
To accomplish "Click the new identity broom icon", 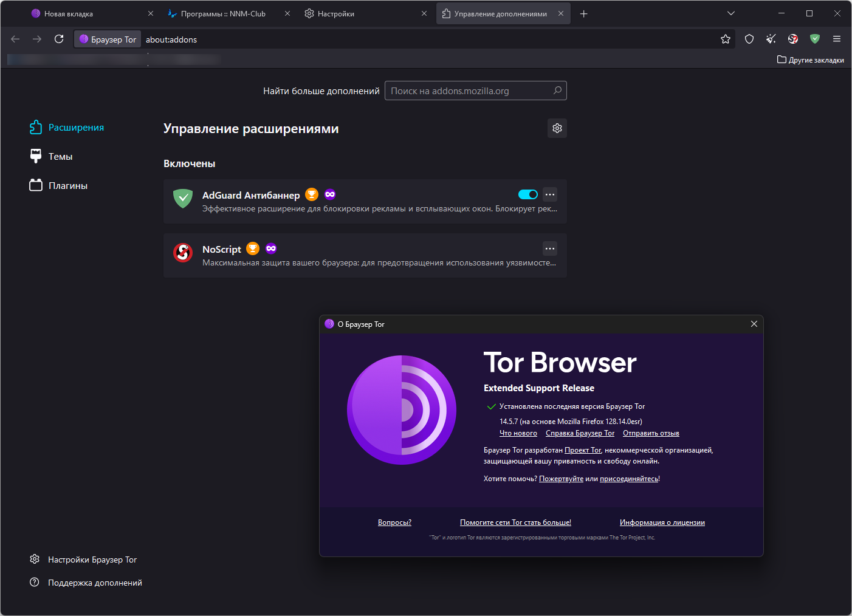I will [771, 39].
